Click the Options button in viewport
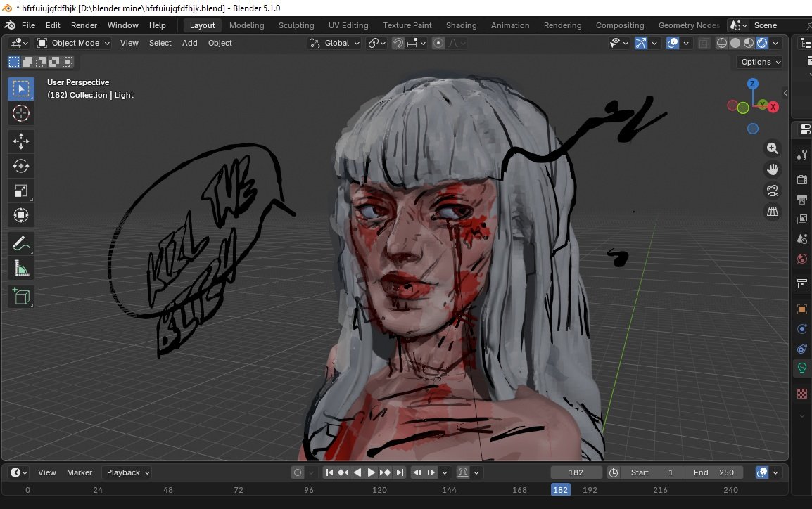This screenshot has height=509, width=812. click(x=761, y=62)
